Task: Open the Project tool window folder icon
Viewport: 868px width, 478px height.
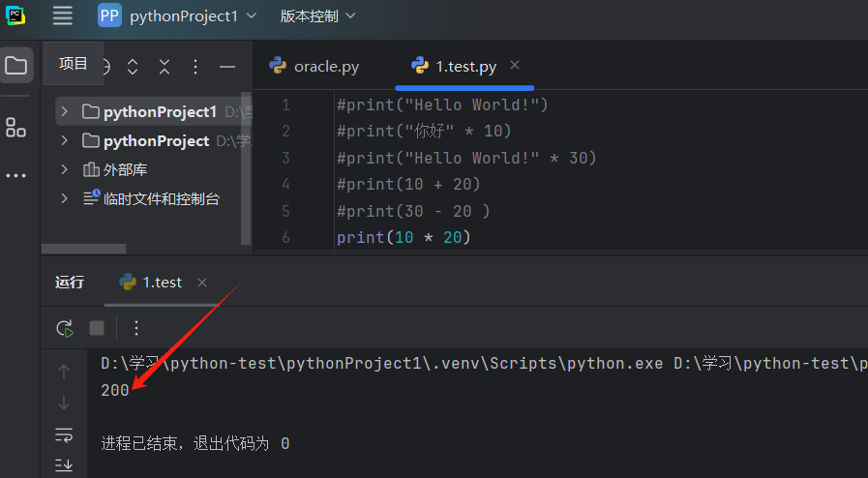Action: (15, 66)
